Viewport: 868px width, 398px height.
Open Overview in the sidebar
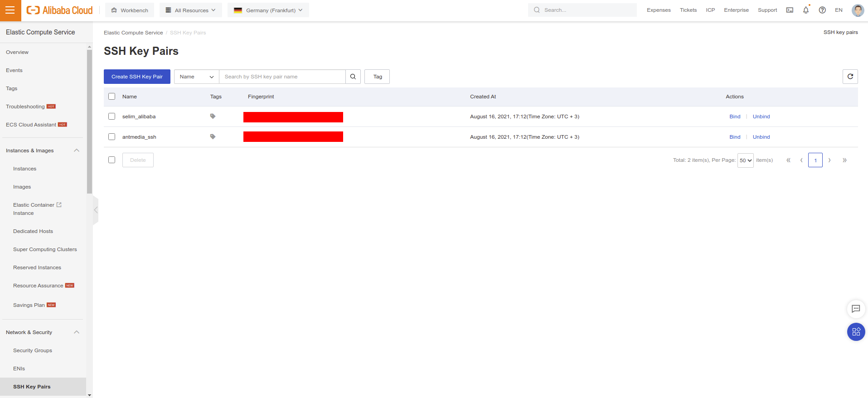17,52
